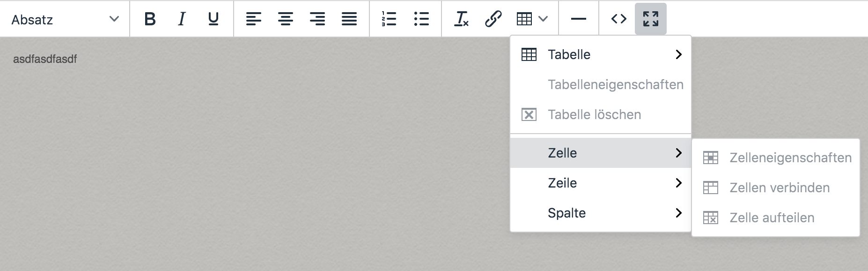Toggle bold formatting
This screenshot has width=868, height=271.
point(150,19)
